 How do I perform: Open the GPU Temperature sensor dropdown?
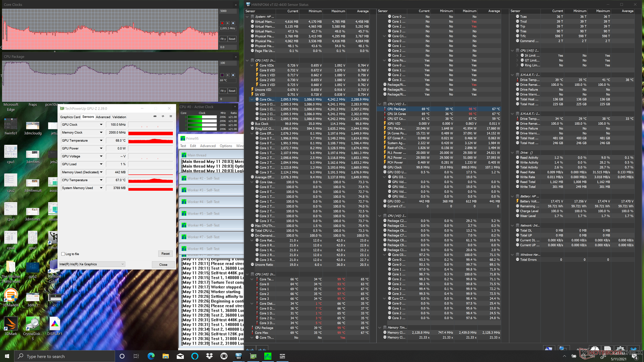tap(101, 140)
